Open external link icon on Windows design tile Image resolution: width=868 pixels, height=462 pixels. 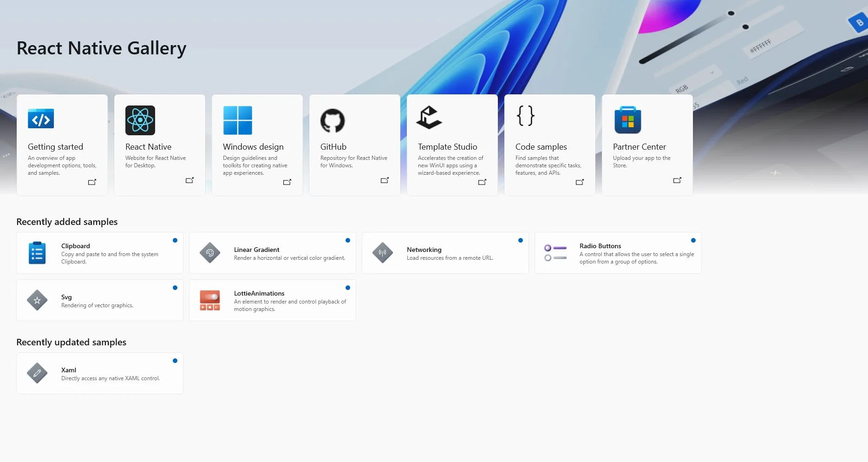[287, 182]
